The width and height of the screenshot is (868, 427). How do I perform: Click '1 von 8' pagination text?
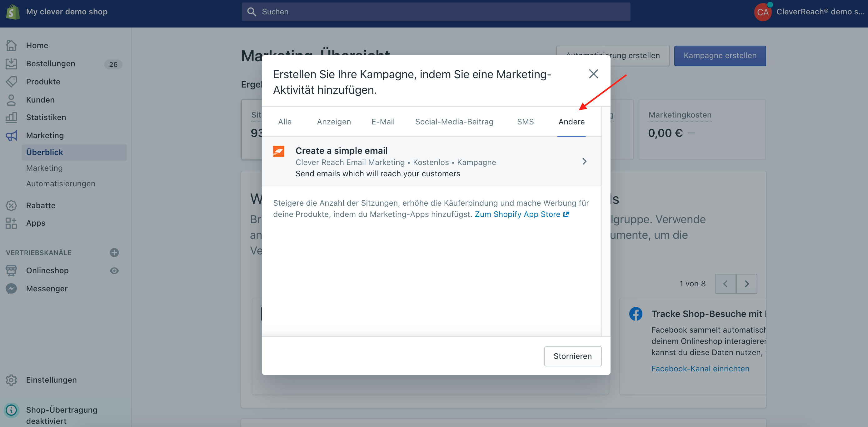tap(692, 284)
